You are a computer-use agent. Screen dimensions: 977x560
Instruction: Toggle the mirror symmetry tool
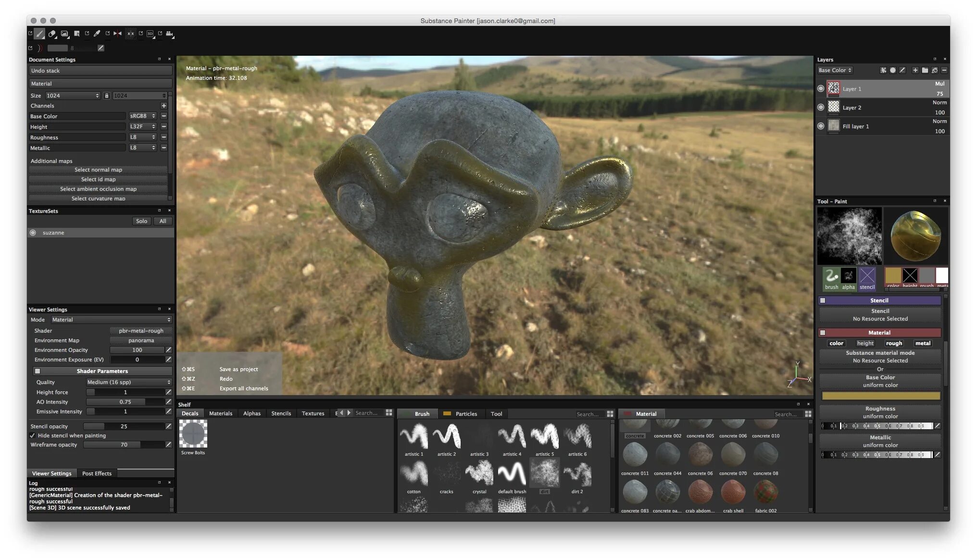(x=117, y=34)
